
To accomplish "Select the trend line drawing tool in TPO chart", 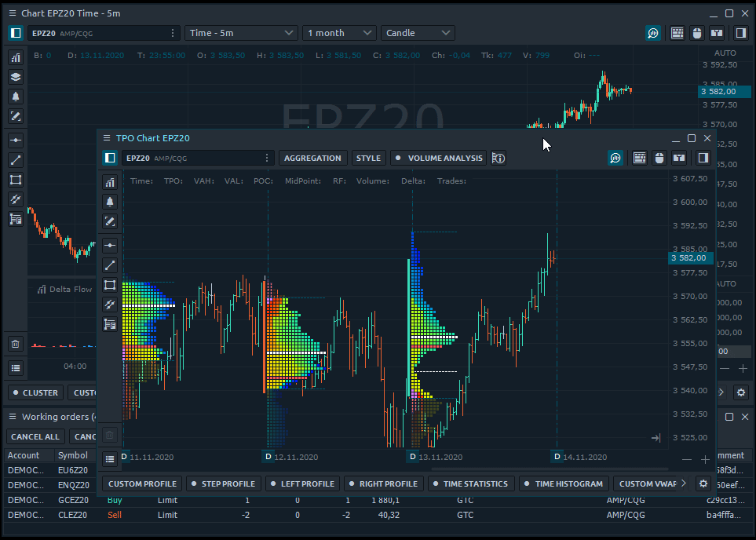I will click(110, 265).
